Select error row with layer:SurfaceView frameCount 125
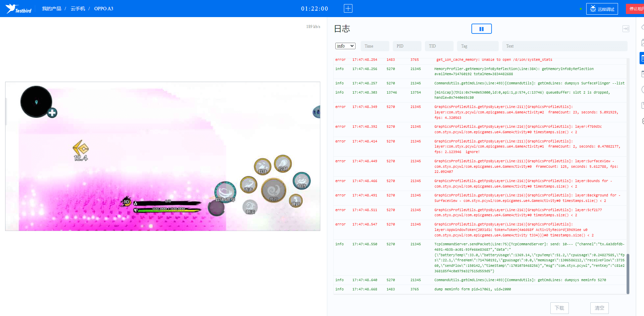644x316 pixels. [480, 166]
